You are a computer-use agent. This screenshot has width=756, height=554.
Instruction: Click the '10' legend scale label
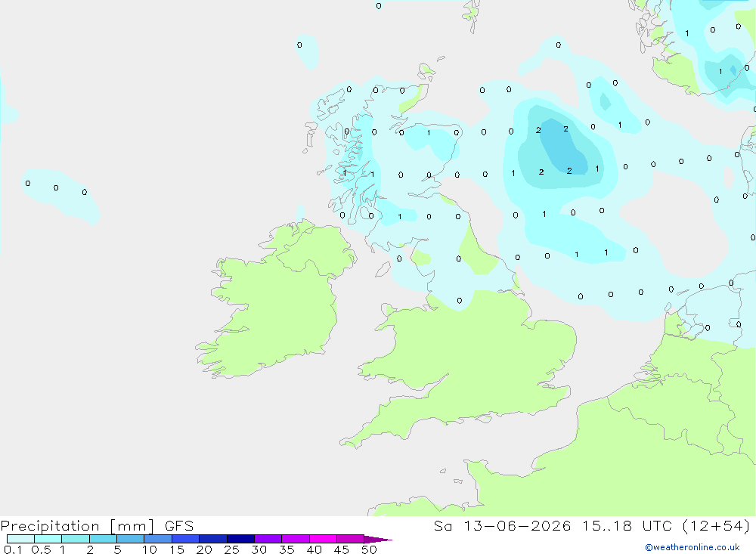150,549
